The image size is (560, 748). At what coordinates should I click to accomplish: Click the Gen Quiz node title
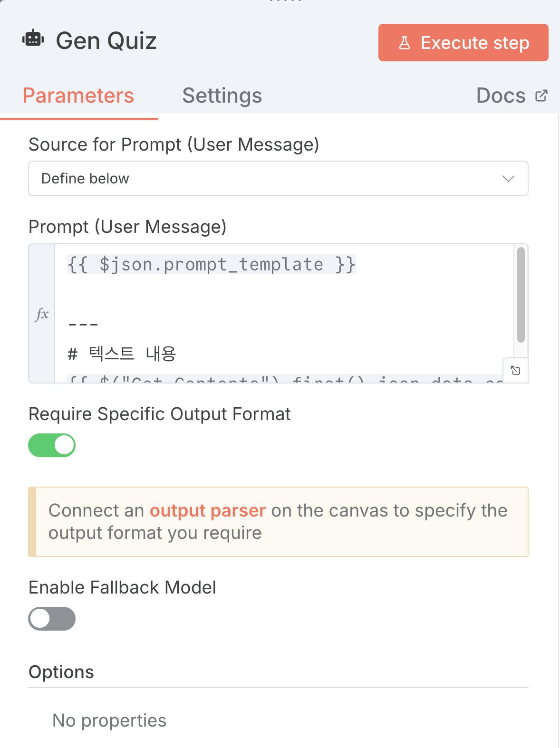point(106,40)
